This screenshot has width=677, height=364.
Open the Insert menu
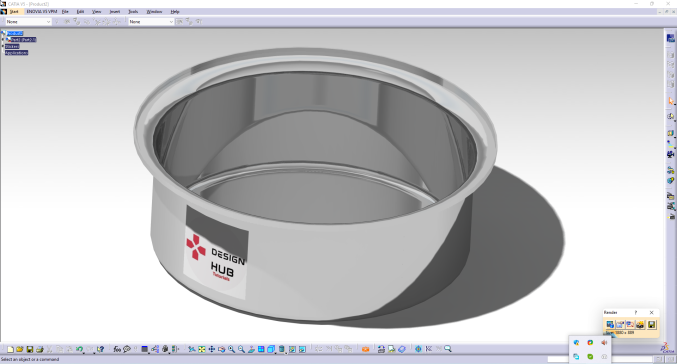pyautogui.click(x=115, y=12)
